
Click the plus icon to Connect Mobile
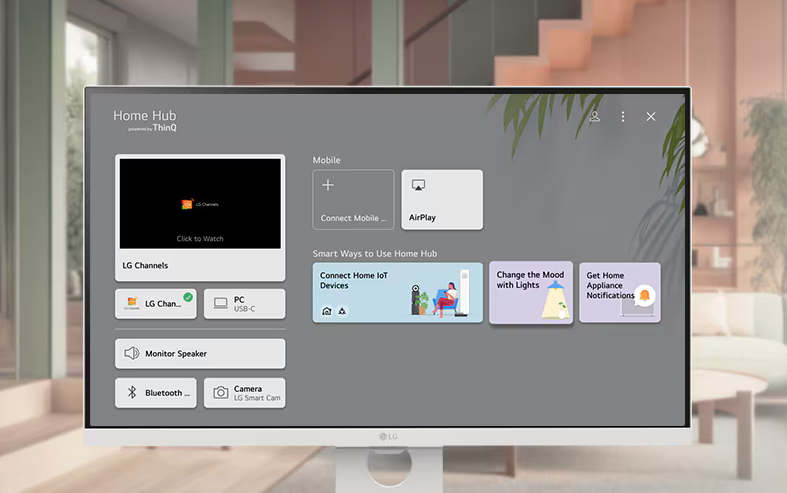tap(328, 186)
